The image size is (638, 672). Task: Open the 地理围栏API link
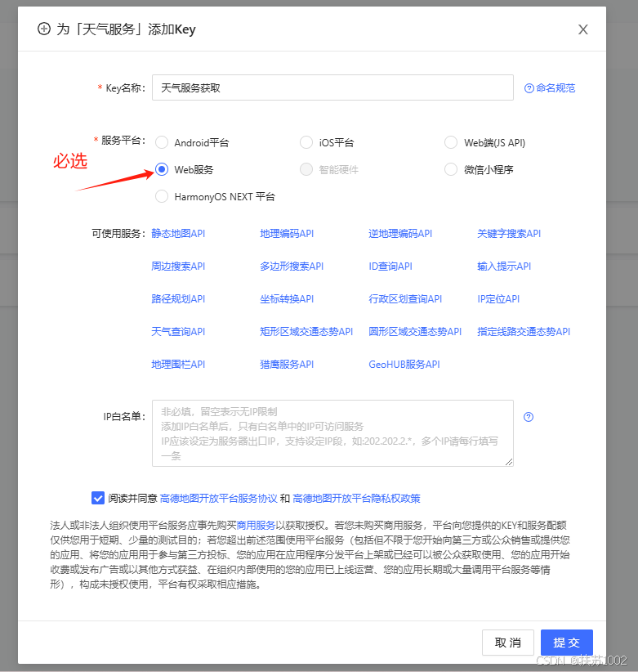(x=178, y=365)
